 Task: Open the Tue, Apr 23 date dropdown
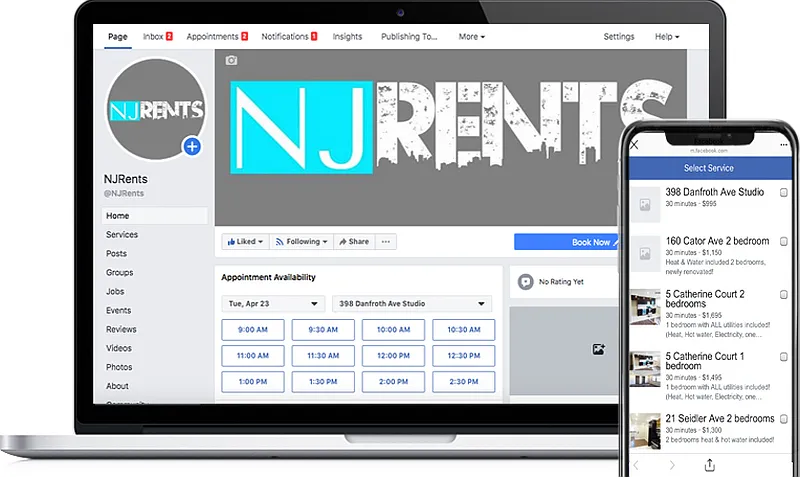tap(273, 303)
